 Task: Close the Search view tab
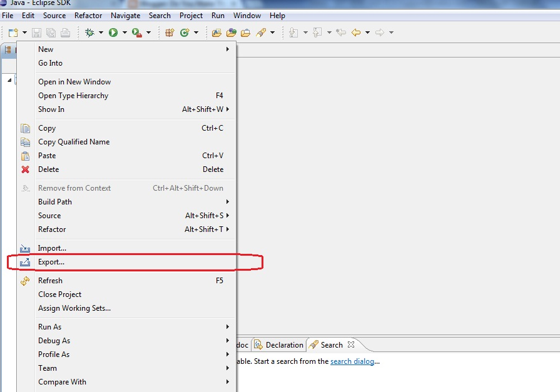coord(351,344)
